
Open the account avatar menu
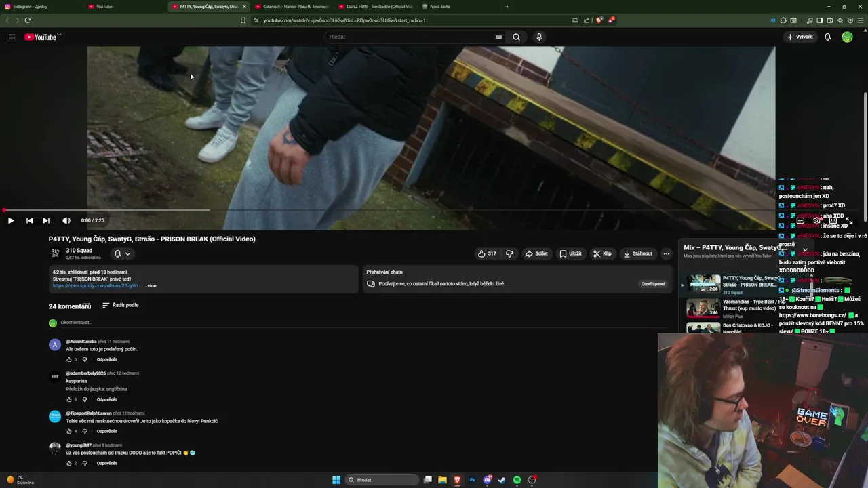click(x=847, y=37)
